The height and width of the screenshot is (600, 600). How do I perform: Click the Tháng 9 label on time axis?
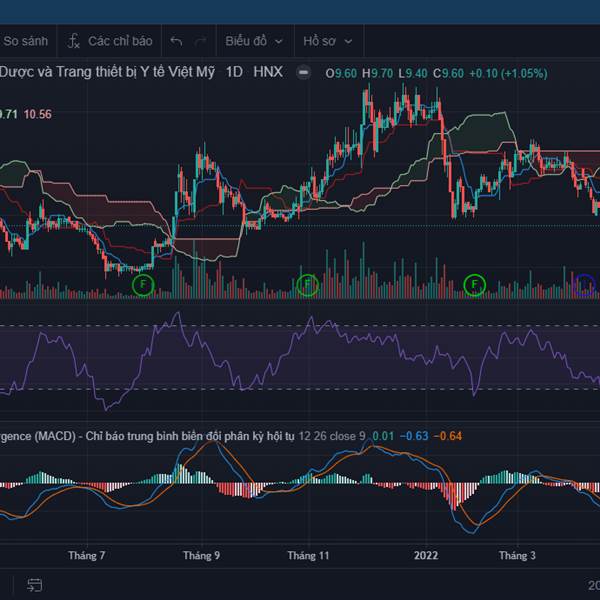(202, 555)
